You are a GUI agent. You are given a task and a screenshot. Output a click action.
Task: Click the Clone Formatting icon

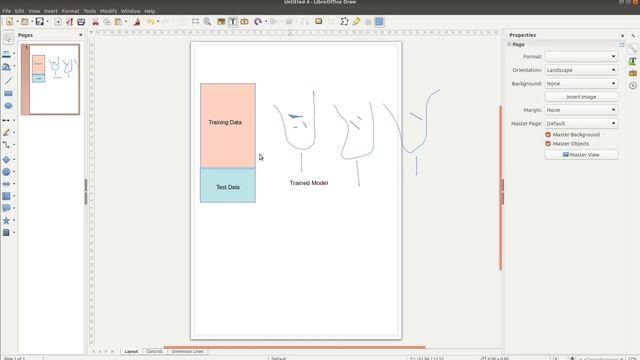point(137,22)
